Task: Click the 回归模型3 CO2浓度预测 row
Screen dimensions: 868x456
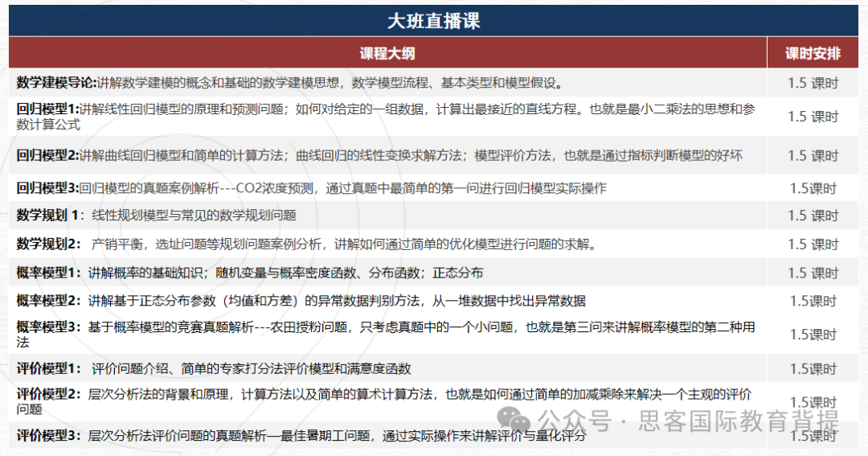Action: tap(47, 188)
